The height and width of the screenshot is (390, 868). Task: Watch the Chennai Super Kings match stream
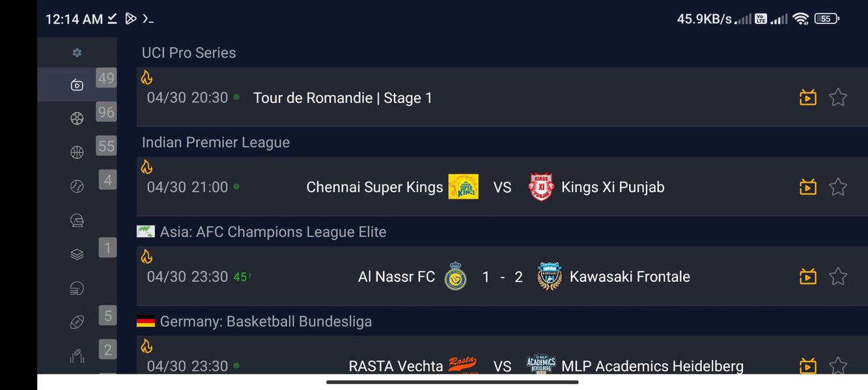pyautogui.click(x=807, y=187)
